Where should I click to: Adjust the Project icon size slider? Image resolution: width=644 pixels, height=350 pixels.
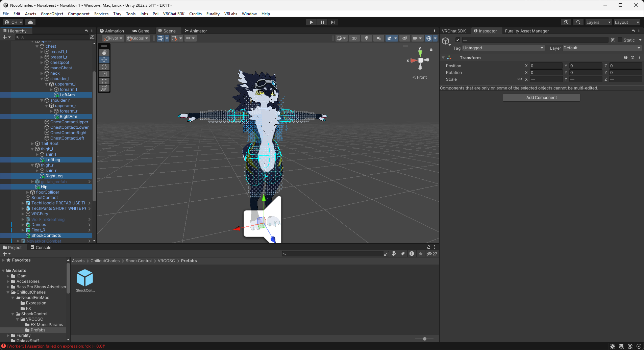425,339
